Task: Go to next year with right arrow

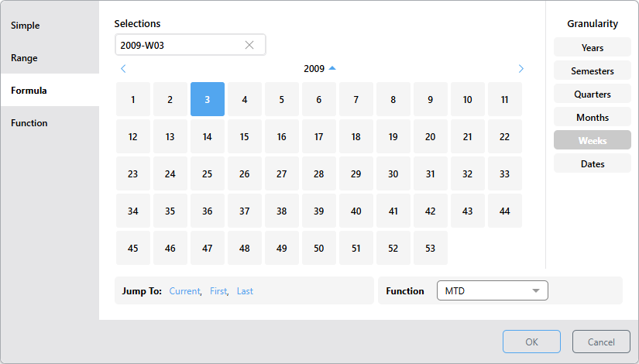Action: click(x=520, y=69)
